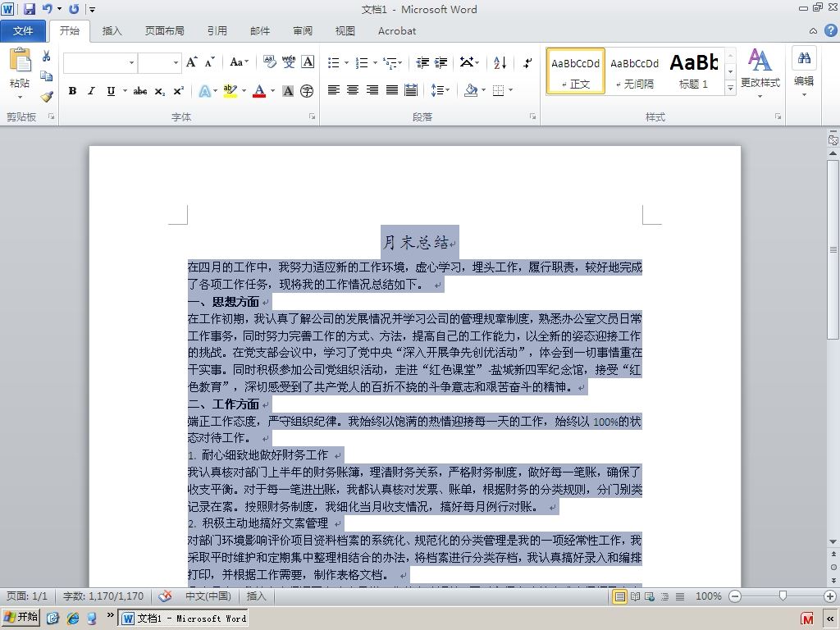Toggle Italic formatting
840x630 pixels.
coord(92,91)
